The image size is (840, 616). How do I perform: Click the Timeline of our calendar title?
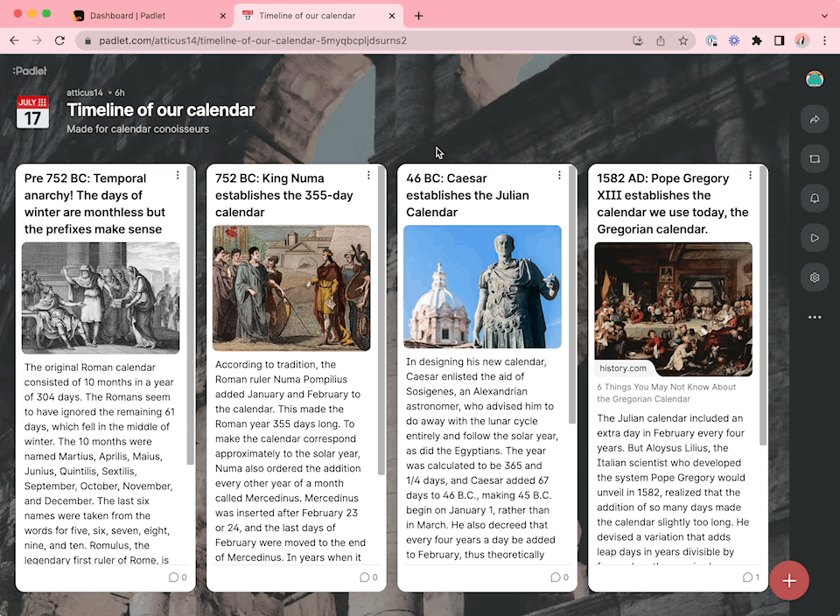[161, 109]
